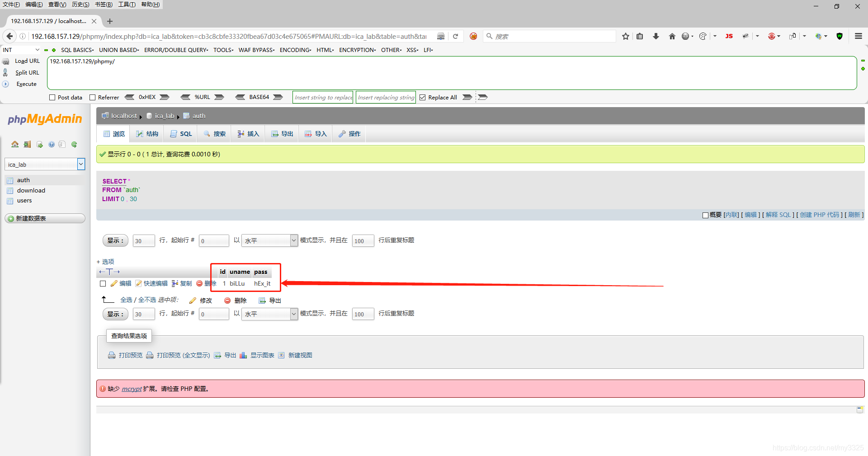This screenshot has width=868, height=456.
Task: Click the shield extension icon in the toolbar
Action: point(840,36)
